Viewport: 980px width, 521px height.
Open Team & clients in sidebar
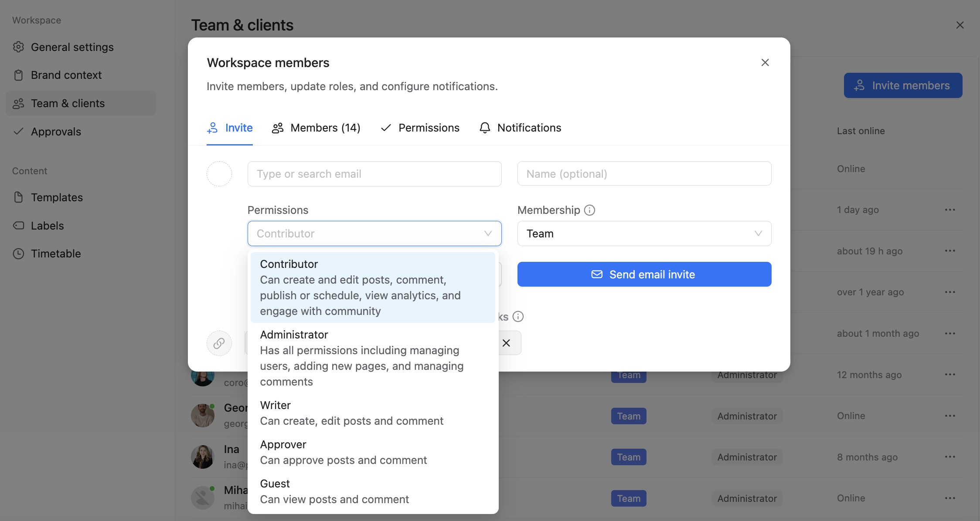coord(81,104)
